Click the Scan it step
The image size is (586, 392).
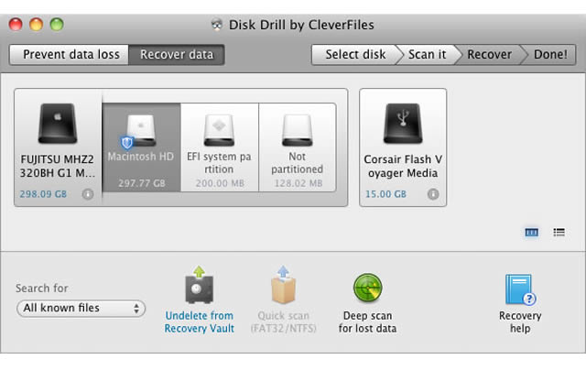(427, 54)
